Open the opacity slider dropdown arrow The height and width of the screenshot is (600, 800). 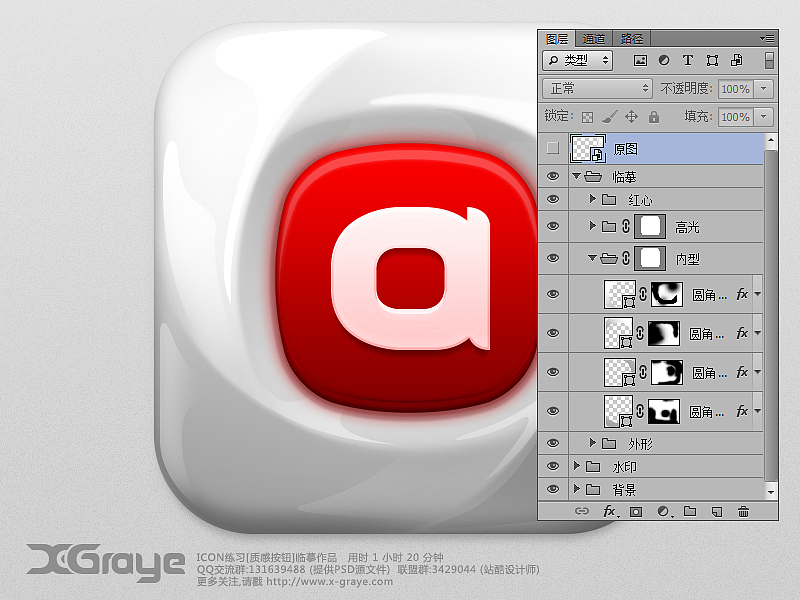pos(764,89)
